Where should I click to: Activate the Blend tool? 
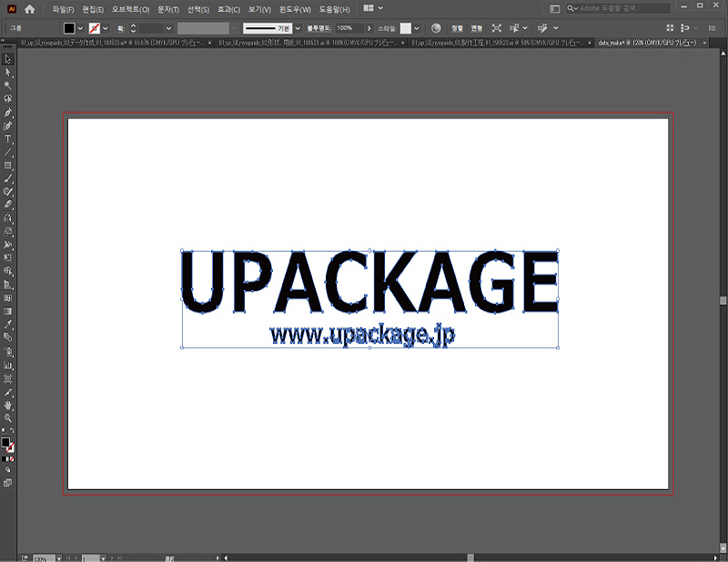coord(7,337)
